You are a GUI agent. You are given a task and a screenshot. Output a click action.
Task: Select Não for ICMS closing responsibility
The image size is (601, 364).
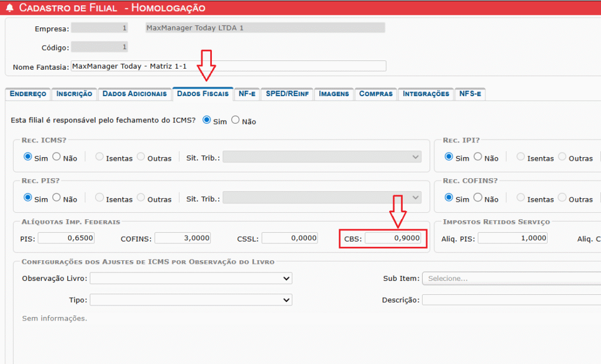(x=235, y=120)
